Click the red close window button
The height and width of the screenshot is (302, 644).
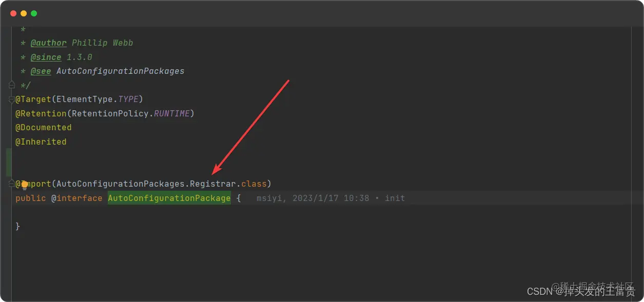point(13,13)
